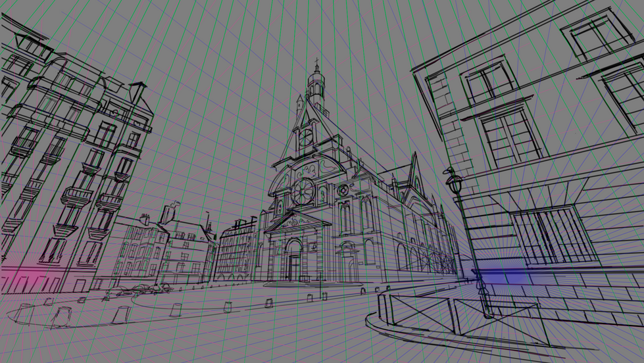The image size is (644, 363).
Task: Click the church's round rose window
Action: point(304,191)
